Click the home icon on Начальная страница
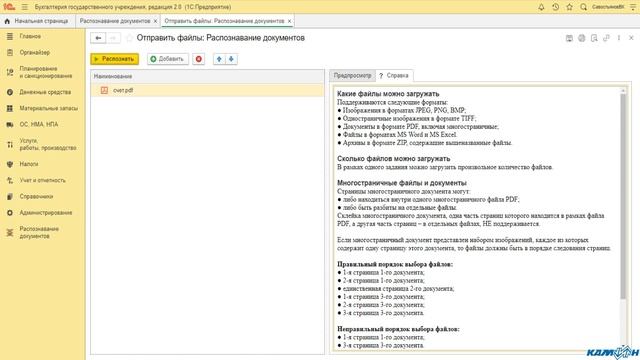Screen dimensions: 640x360 point(7,21)
